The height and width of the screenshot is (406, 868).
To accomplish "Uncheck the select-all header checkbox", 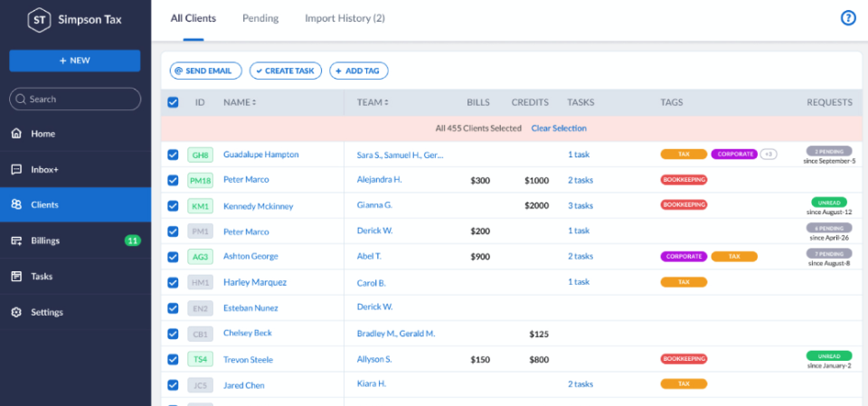I will tap(173, 102).
